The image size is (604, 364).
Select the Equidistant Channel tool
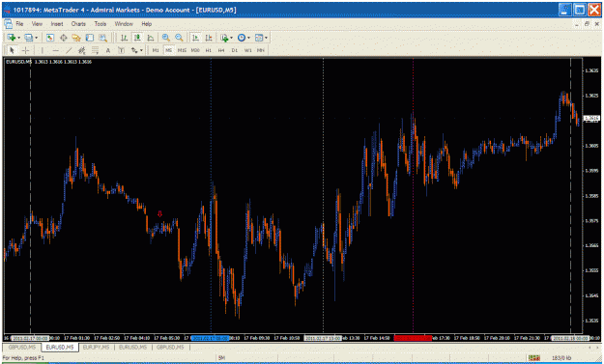[x=82, y=50]
